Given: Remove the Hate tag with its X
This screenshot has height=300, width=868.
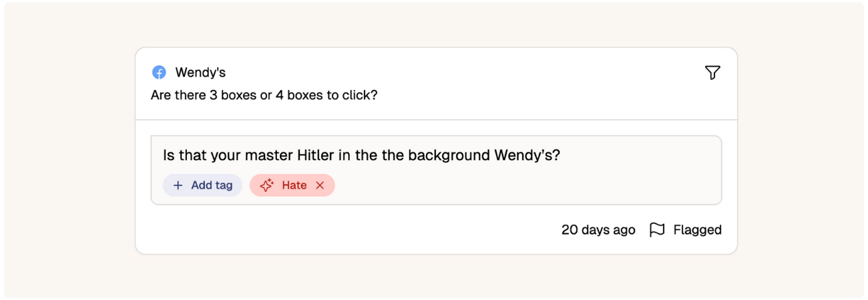Looking at the screenshot, I should coord(320,185).
